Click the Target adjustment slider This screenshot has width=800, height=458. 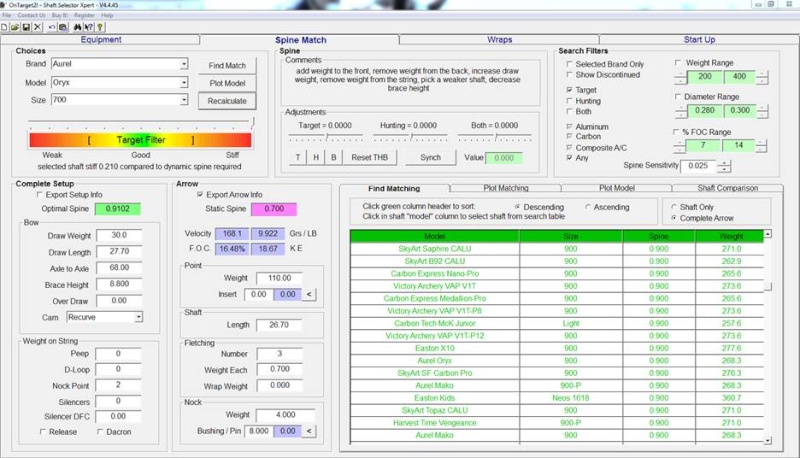(326, 137)
